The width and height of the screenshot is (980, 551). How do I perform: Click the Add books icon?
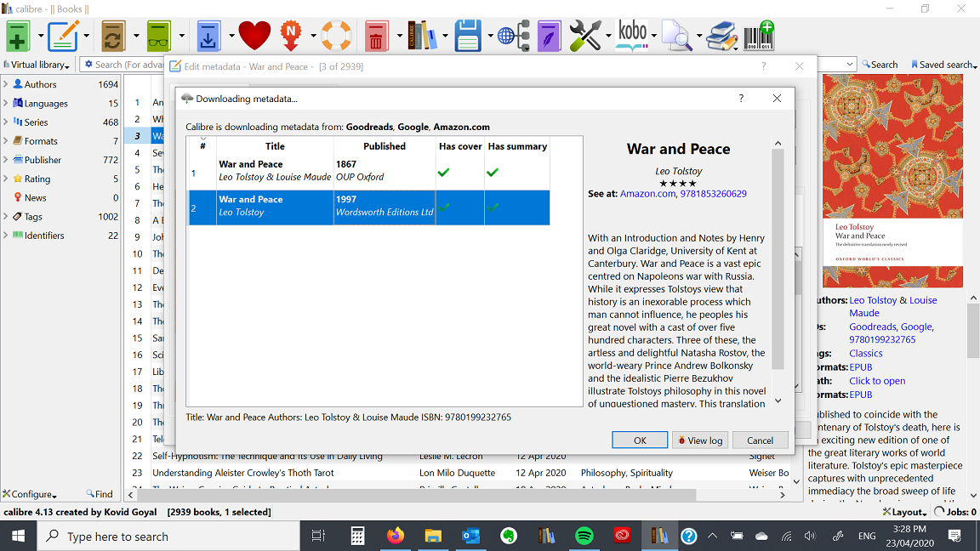[x=18, y=37]
